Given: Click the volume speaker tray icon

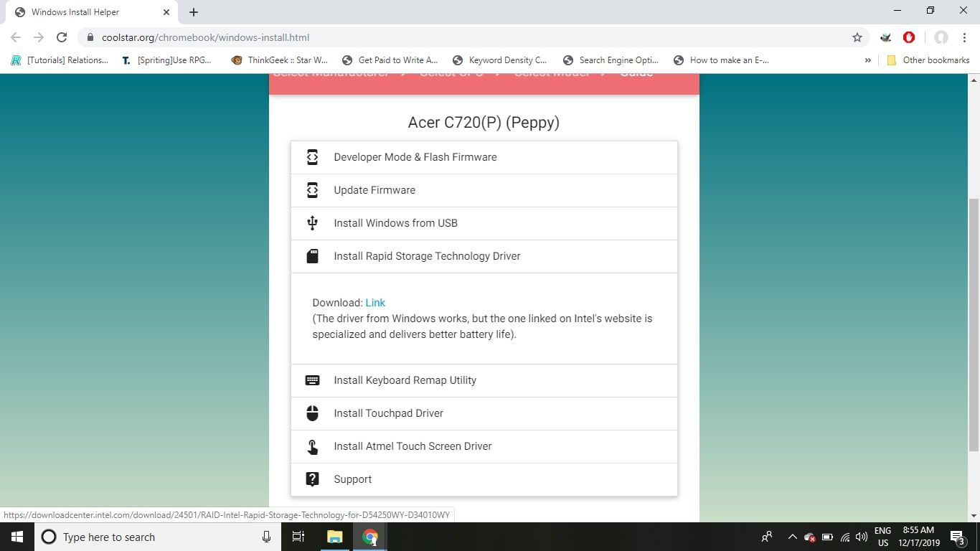Looking at the screenshot, I should (862, 537).
